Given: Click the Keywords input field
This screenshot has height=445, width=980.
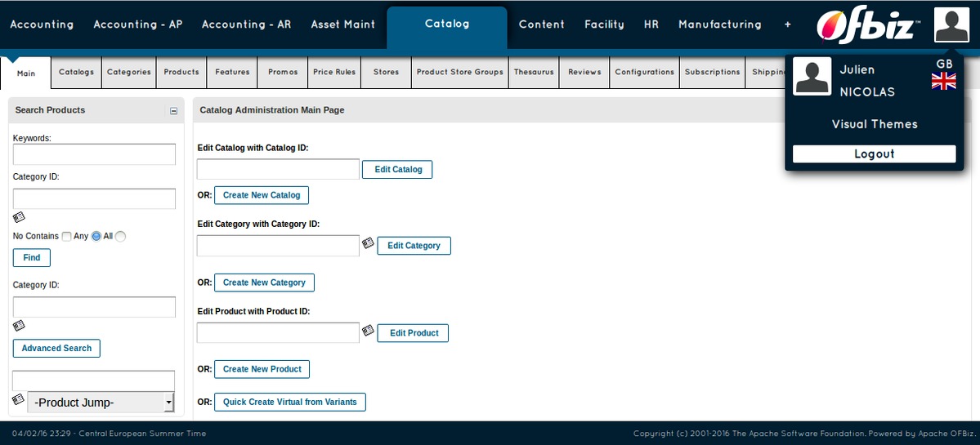Looking at the screenshot, I should pyautogui.click(x=94, y=154).
